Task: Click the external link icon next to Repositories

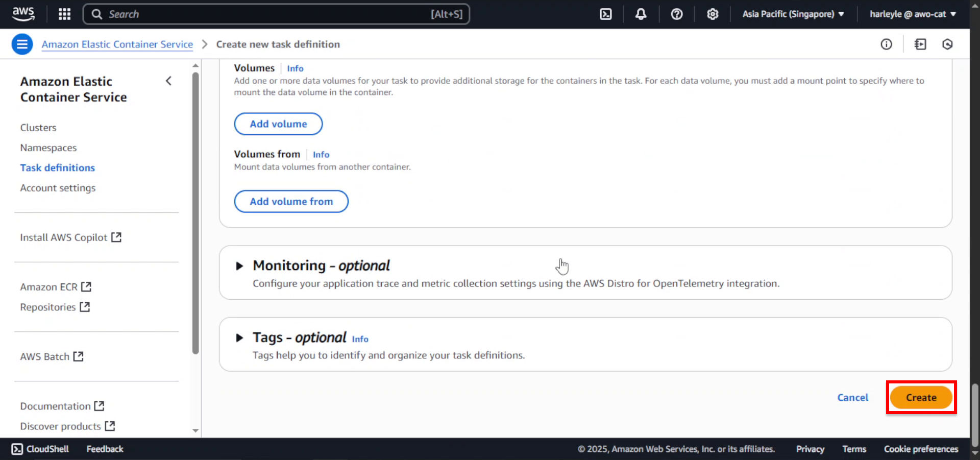Action: (85, 306)
